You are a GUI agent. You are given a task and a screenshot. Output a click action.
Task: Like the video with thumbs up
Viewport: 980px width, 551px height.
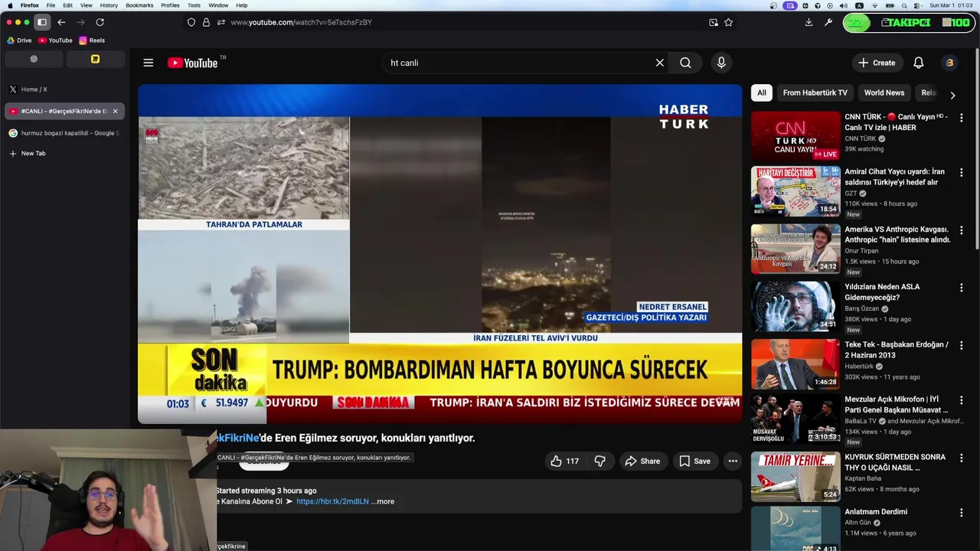[x=564, y=461]
